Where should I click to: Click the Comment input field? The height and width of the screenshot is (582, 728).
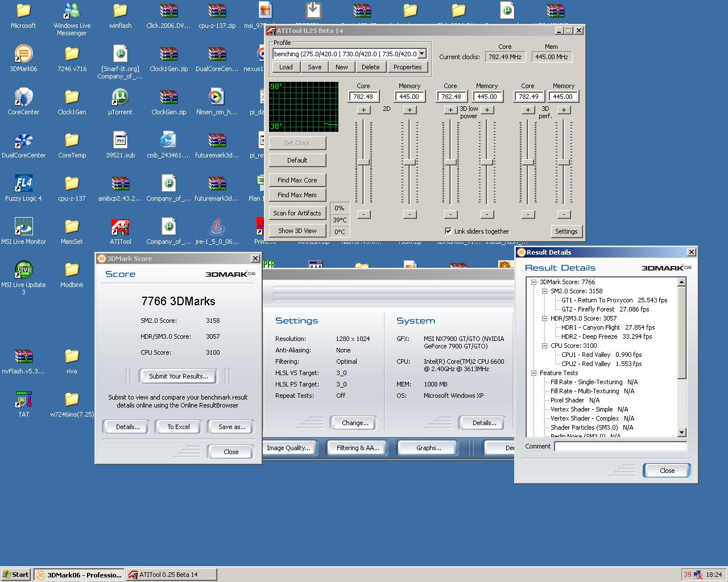tap(621, 446)
